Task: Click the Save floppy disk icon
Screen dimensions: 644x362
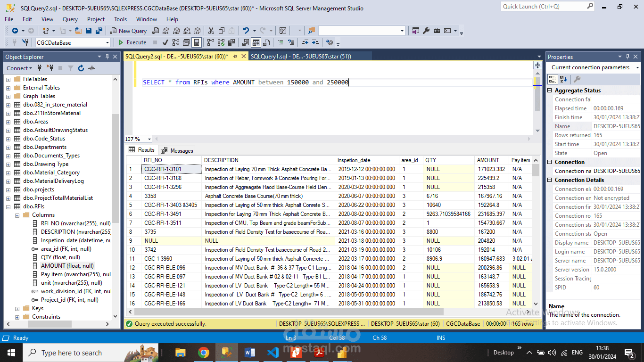Action: tap(88, 31)
